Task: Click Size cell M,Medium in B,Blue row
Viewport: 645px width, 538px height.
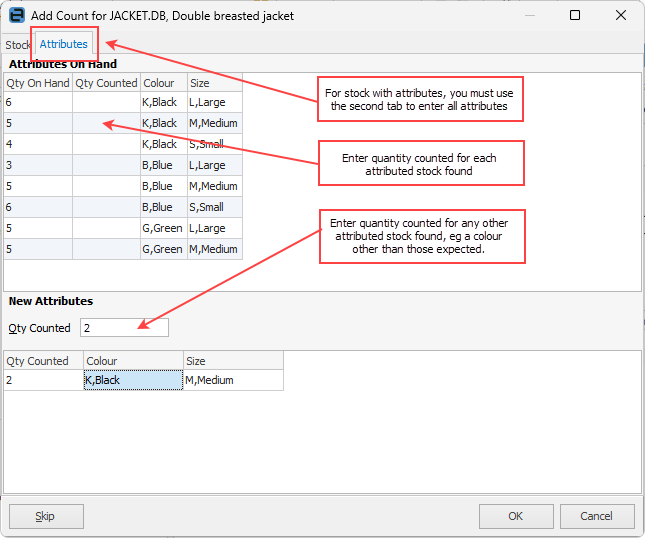Action: (215, 186)
